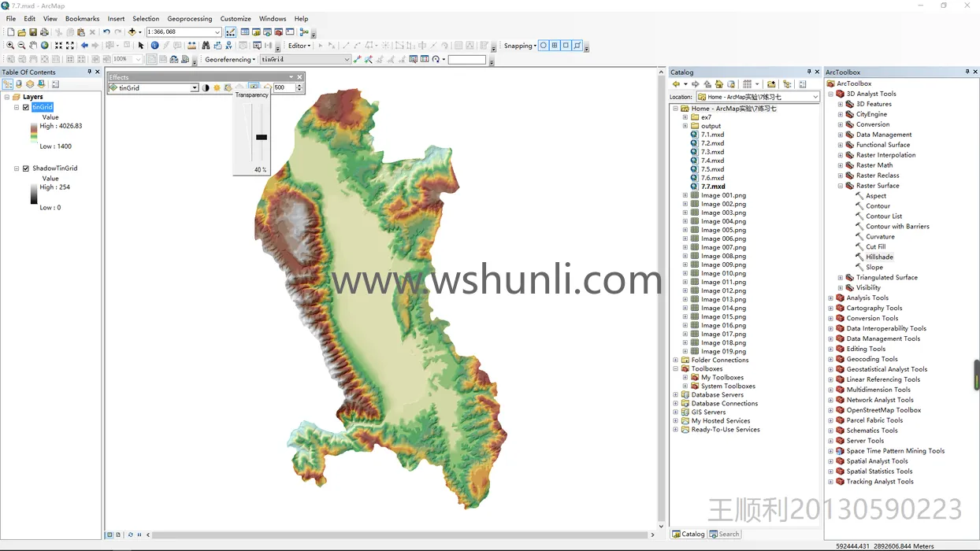This screenshot has height=551, width=980.
Task: Expand the Folder Connections node in Catalog
Action: (675, 361)
